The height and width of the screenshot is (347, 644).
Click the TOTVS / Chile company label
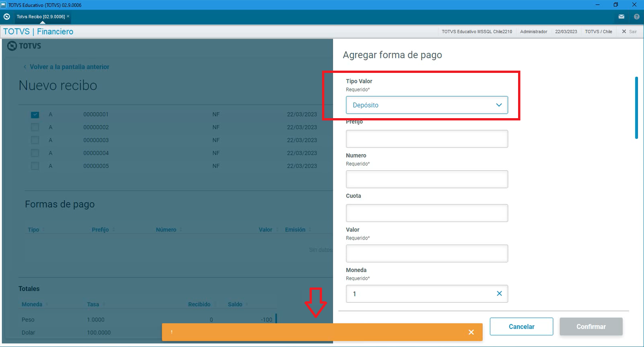598,32
